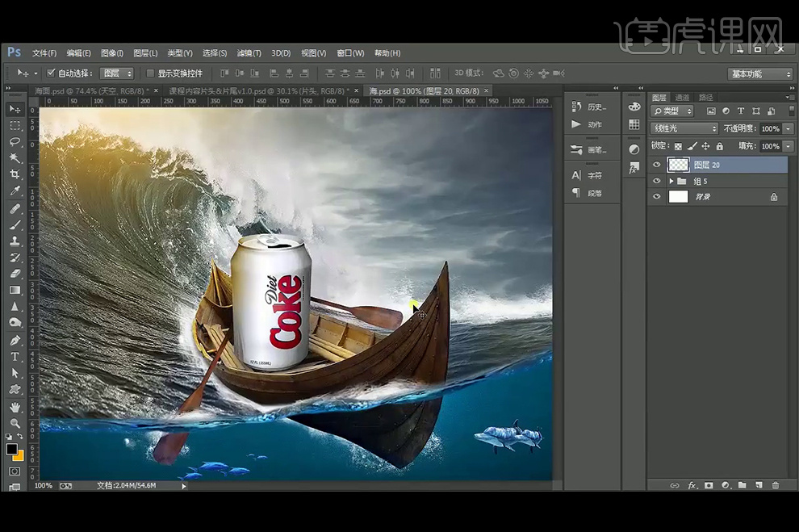Viewport: 799px width, 532px height.
Task: Select the Crop tool
Action: [x=15, y=174]
